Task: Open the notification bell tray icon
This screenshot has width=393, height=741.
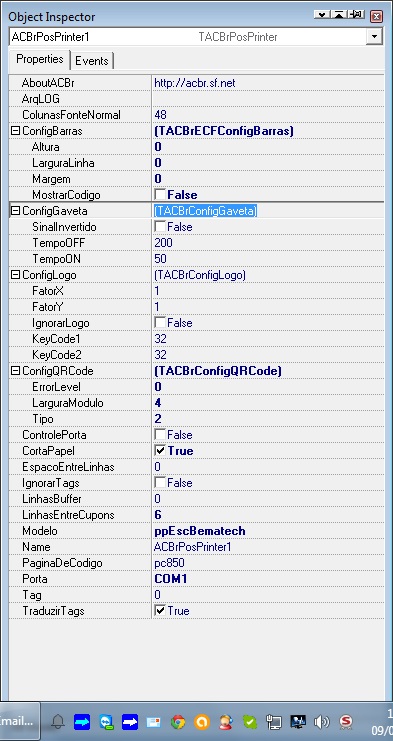Action: 58,722
